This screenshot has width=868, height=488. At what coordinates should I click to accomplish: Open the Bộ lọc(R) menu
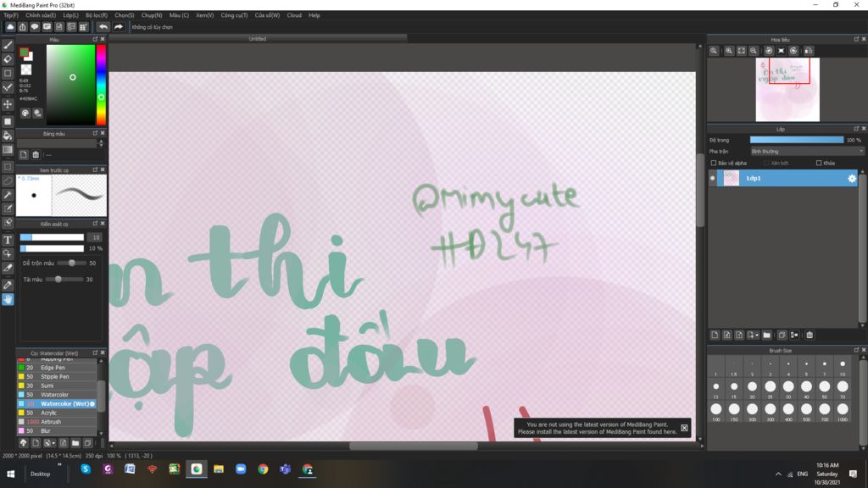[x=97, y=15]
